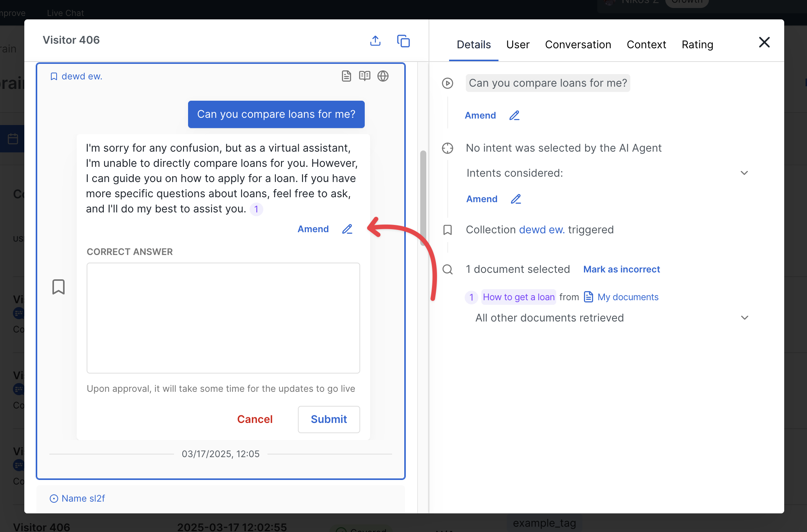Screen dimensions: 807x532
Task: Click the copy conversation icon
Action: tap(403, 41)
